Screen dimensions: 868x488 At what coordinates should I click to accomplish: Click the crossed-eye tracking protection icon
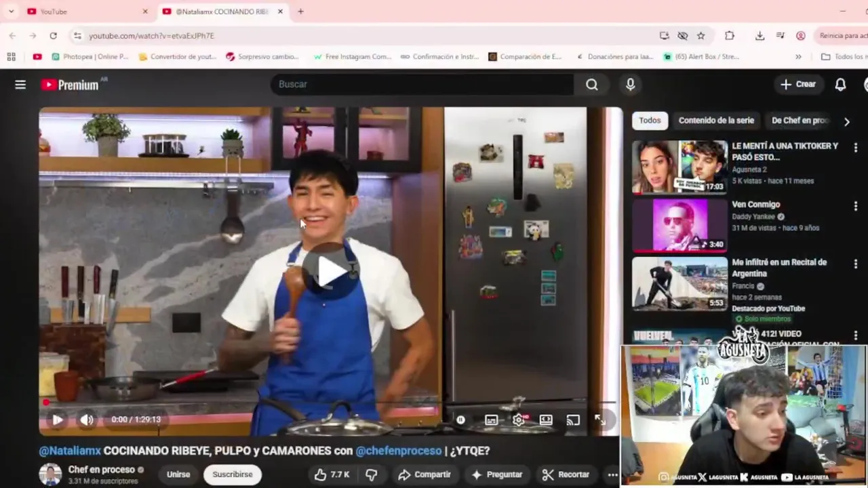pyautogui.click(x=683, y=35)
